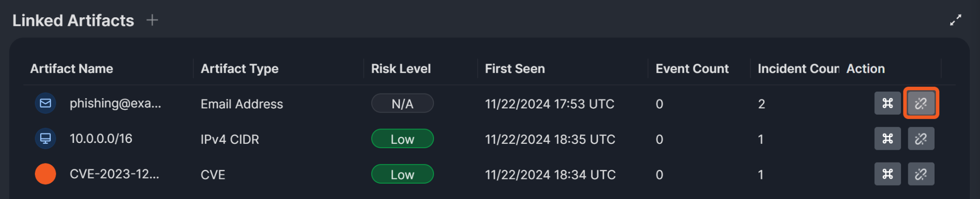Expand the Linked Artifacts panel to fullscreen

coord(955,20)
